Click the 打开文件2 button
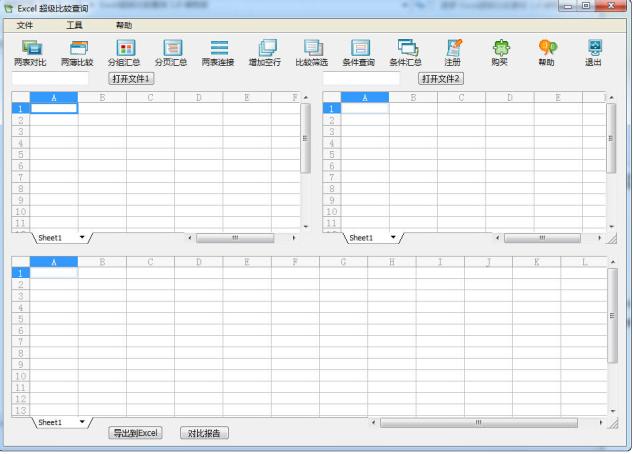The width and height of the screenshot is (633, 454). (441, 79)
